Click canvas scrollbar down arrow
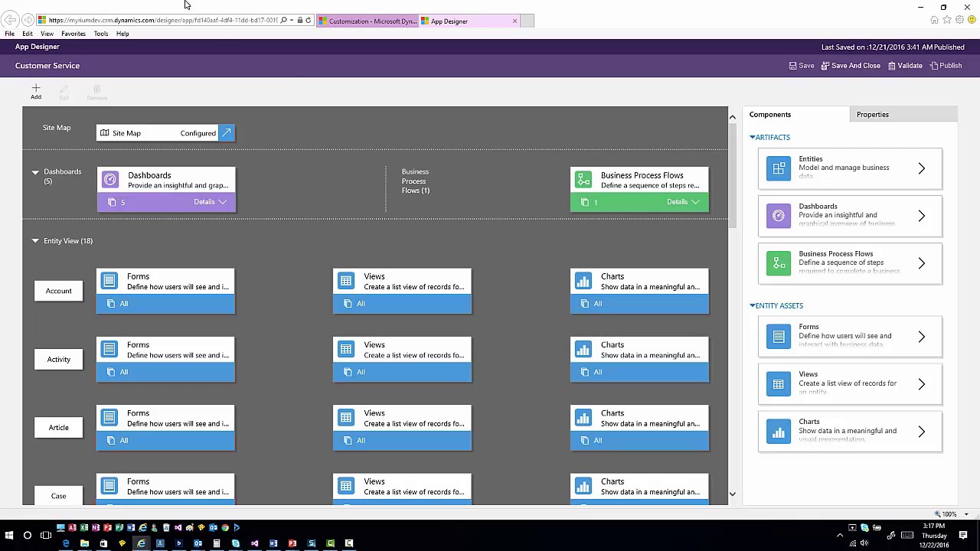Viewport: 980px width, 551px height. coord(733,494)
